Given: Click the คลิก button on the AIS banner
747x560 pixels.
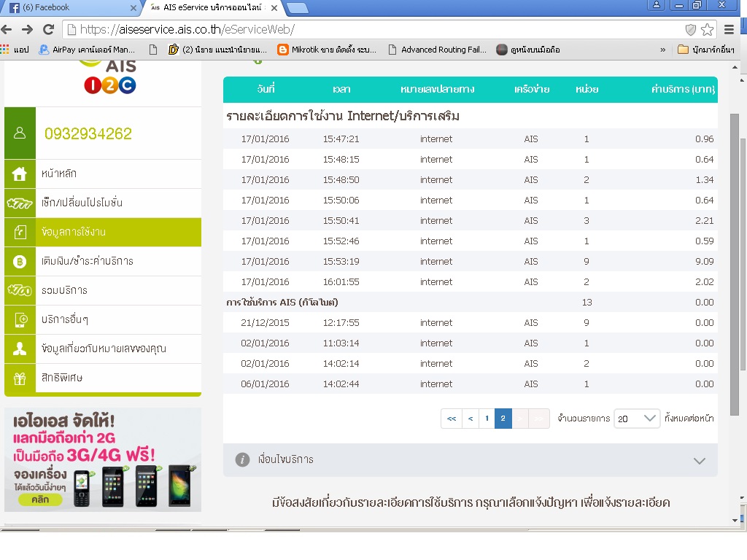Looking at the screenshot, I should [41, 499].
